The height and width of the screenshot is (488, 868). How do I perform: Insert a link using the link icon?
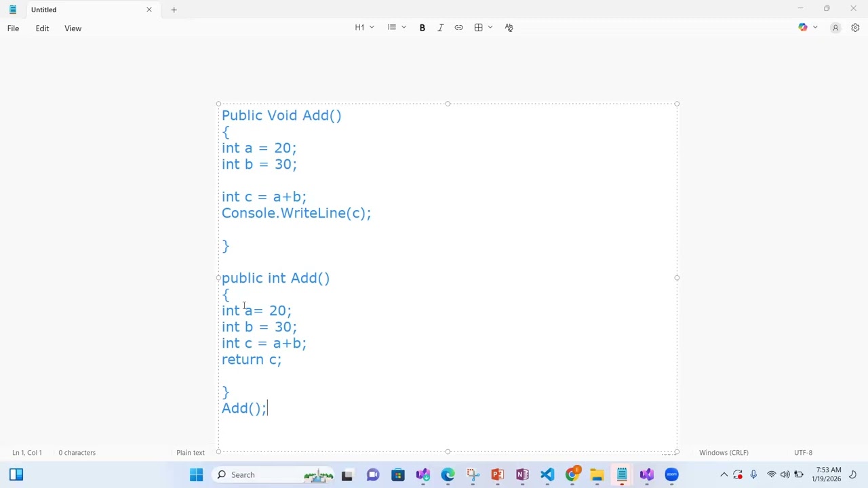click(x=459, y=28)
